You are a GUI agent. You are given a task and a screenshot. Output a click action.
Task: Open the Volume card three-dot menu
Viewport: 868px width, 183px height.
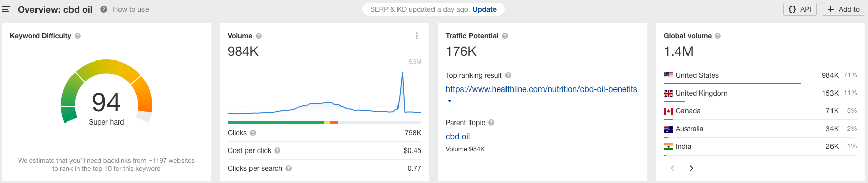pos(417,36)
